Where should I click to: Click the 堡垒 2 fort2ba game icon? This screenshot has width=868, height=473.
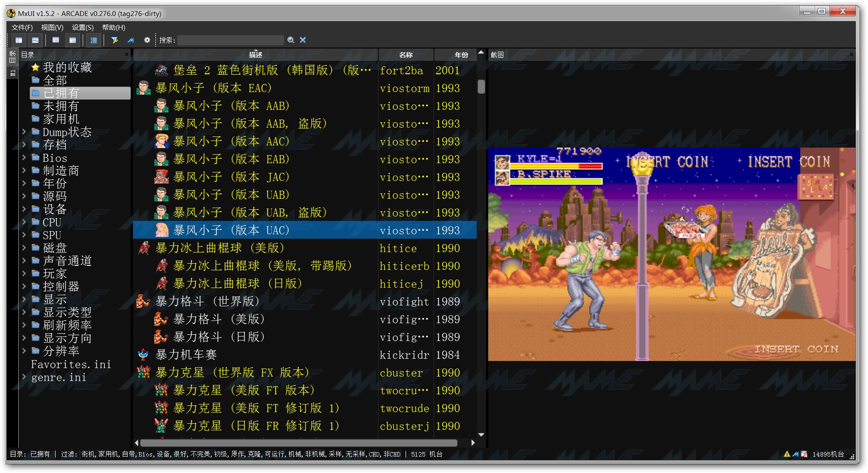[161, 70]
